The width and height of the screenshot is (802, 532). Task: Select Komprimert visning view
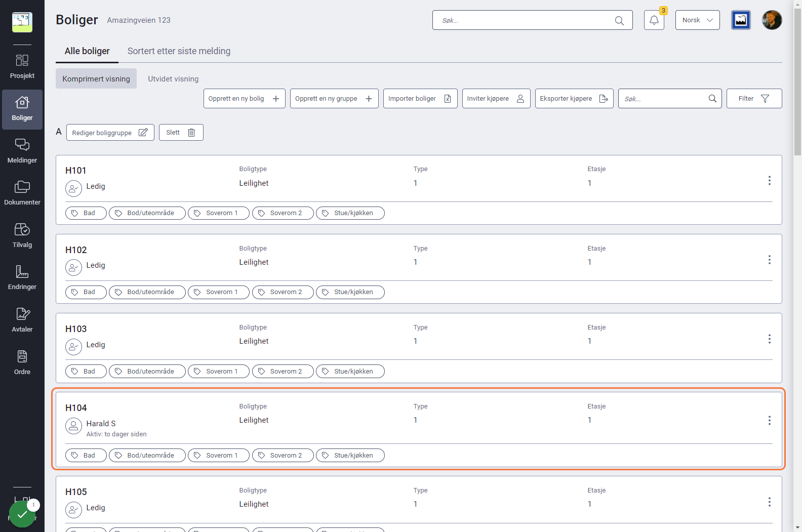96,78
